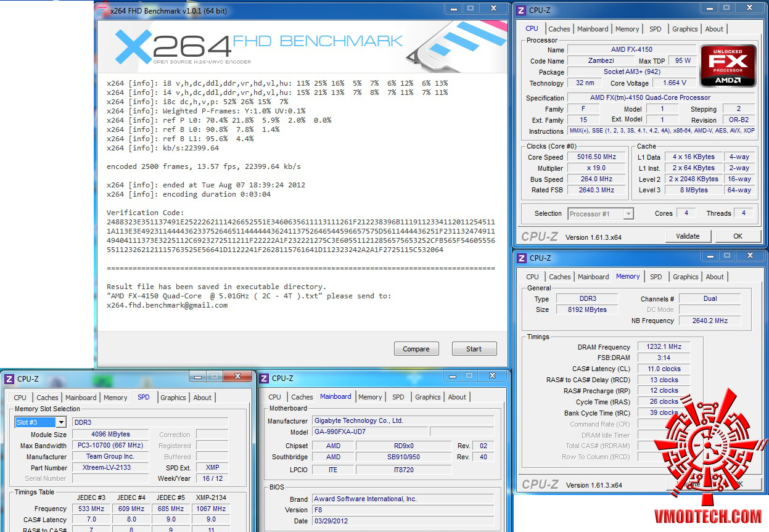Click the Channels # value Dual
769x532 pixels.
(x=710, y=298)
